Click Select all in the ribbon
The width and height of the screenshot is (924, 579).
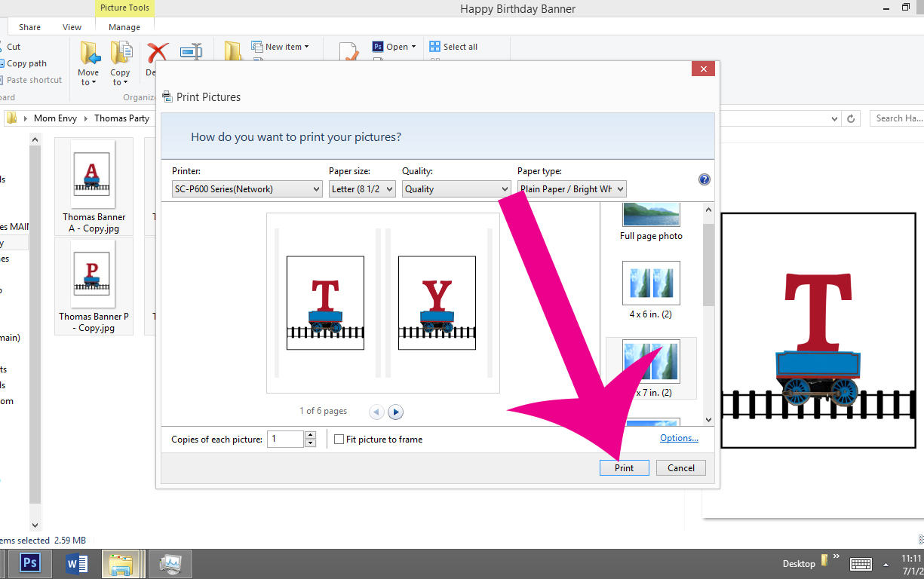point(453,47)
